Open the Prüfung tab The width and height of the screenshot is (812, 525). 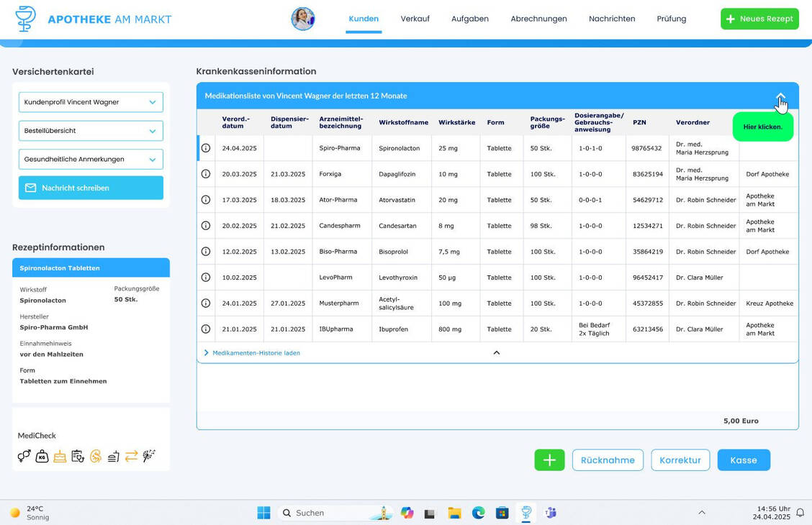click(671, 19)
